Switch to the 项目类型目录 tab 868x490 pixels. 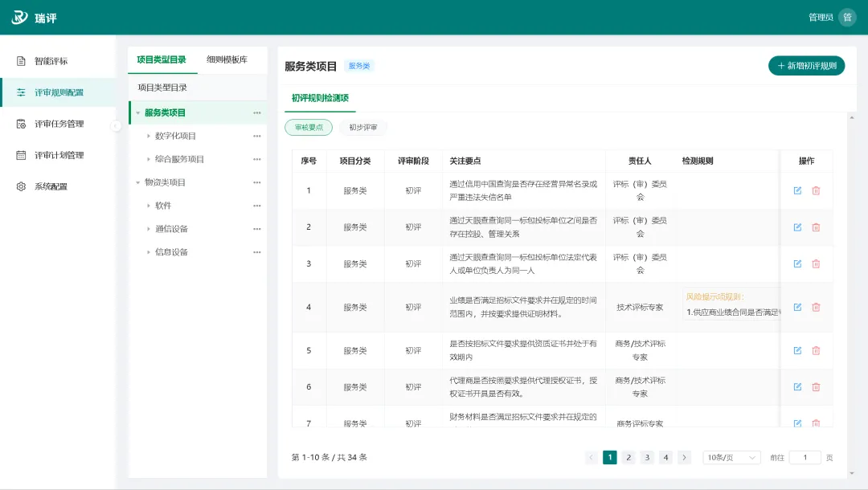tap(162, 59)
